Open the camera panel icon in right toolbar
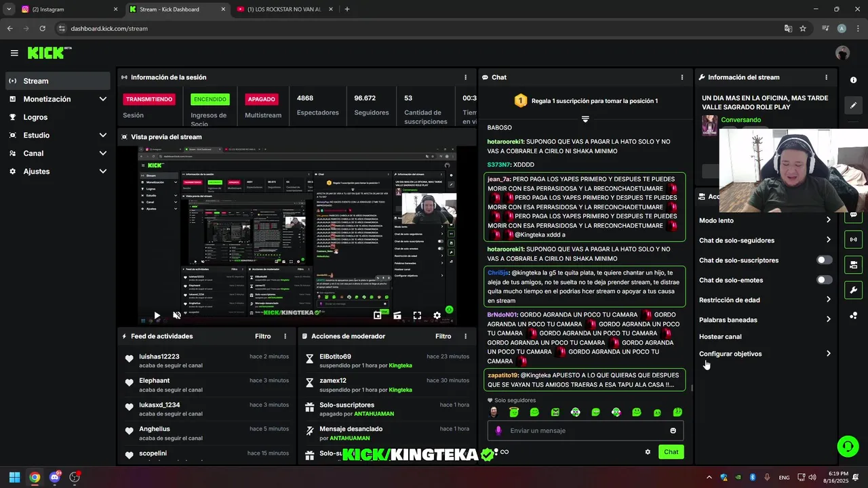 853,265
